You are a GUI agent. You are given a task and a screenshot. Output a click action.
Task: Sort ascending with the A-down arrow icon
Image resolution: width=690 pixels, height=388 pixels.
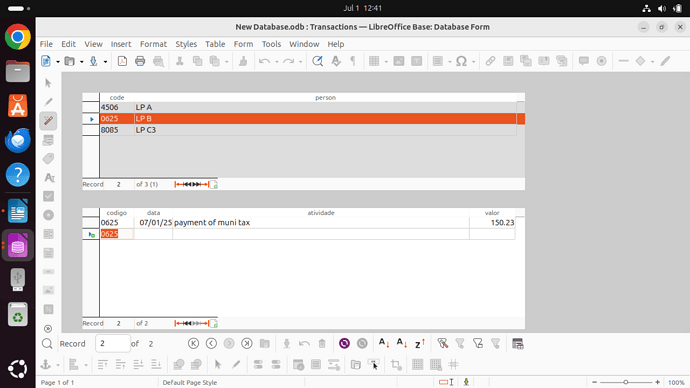[384, 344]
